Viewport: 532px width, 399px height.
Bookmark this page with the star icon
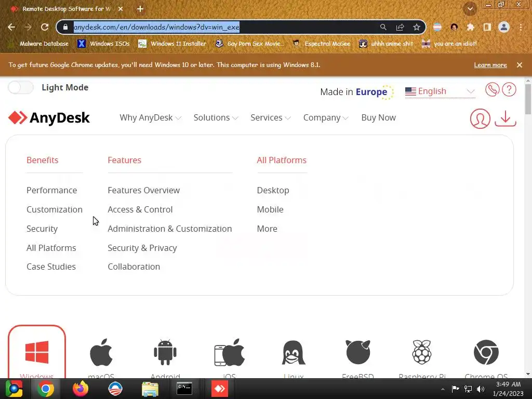(x=417, y=27)
